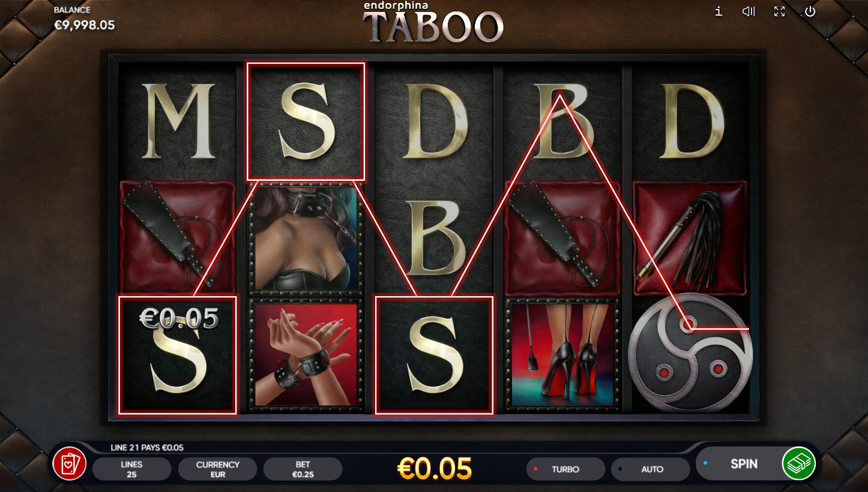
Task: Click the power exit icon
Action: (x=810, y=11)
